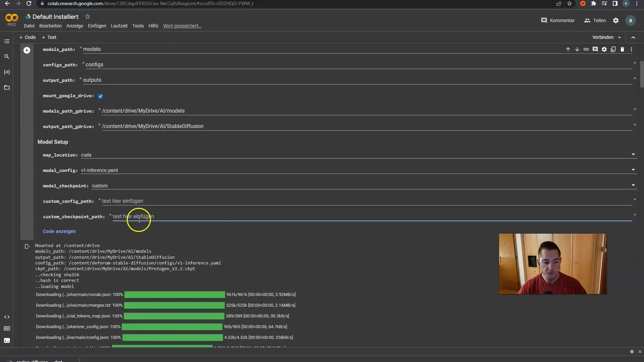Open Einfügen menu
The width and height of the screenshot is (644, 362).
tap(97, 26)
